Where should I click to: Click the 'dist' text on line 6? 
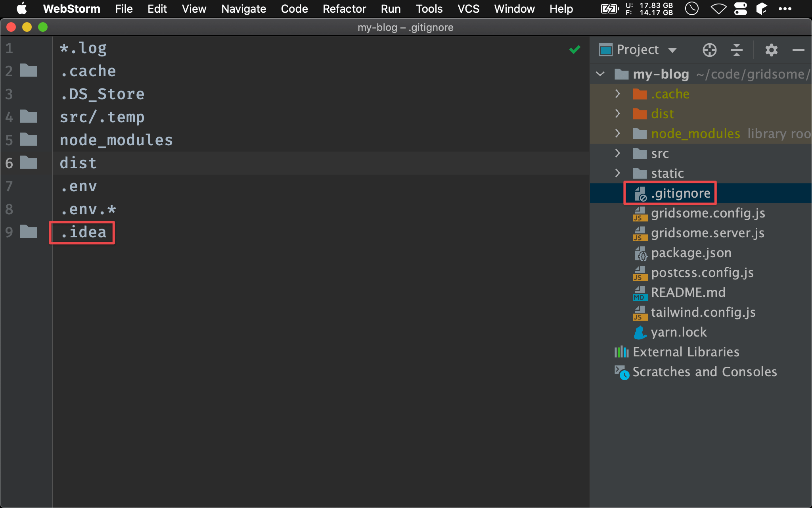[78, 163]
